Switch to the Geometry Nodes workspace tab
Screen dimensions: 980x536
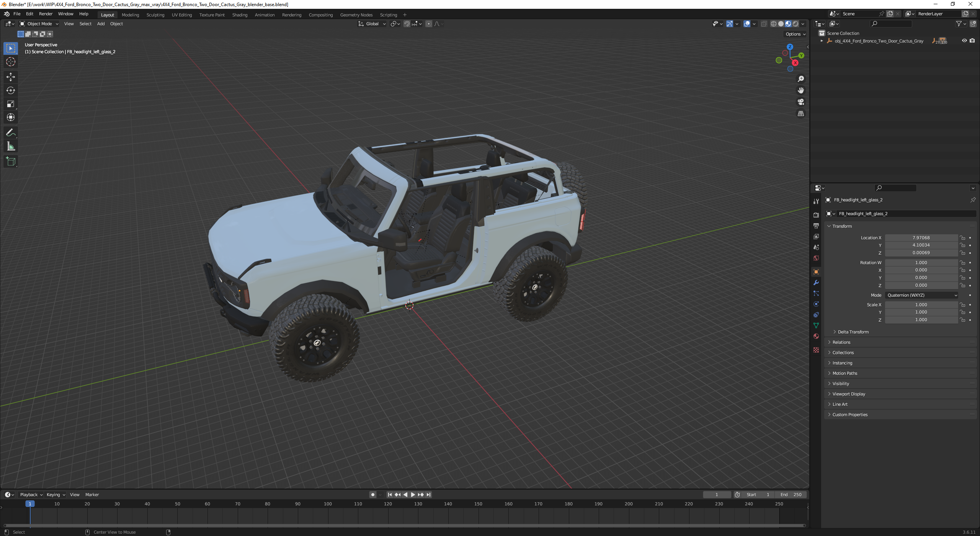point(356,15)
